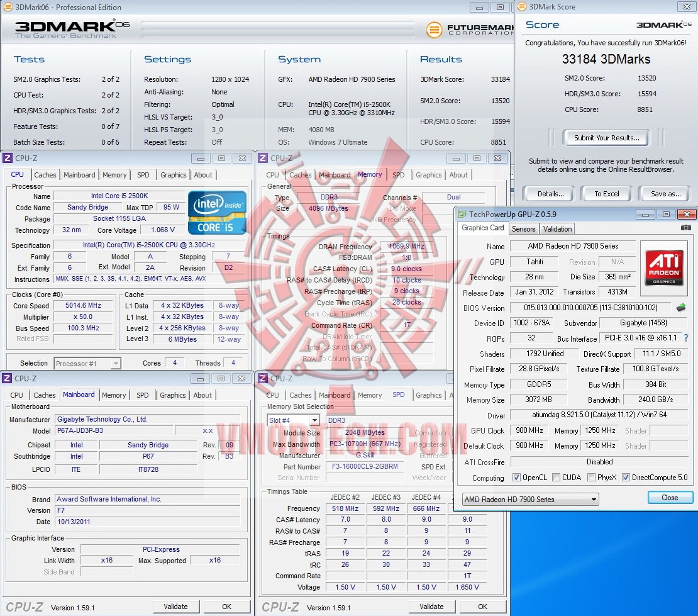Image resolution: width=698 pixels, height=616 pixels.
Task: Open Mainboard tab in top-left CPU-Z
Action: [79, 175]
